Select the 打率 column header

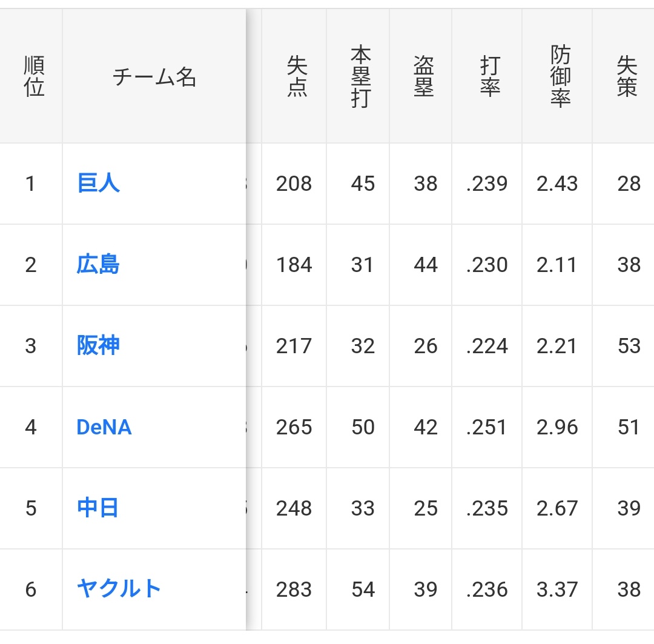[x=490, y=76]
